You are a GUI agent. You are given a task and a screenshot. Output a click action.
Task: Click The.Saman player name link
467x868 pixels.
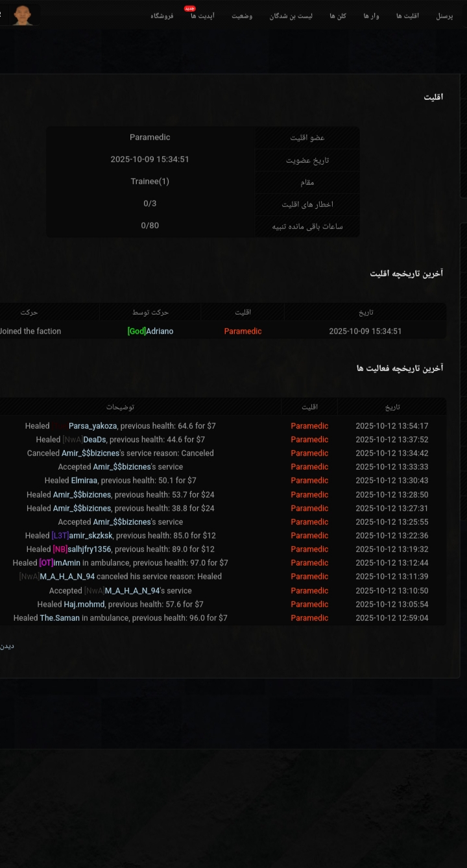pos(60,618)
